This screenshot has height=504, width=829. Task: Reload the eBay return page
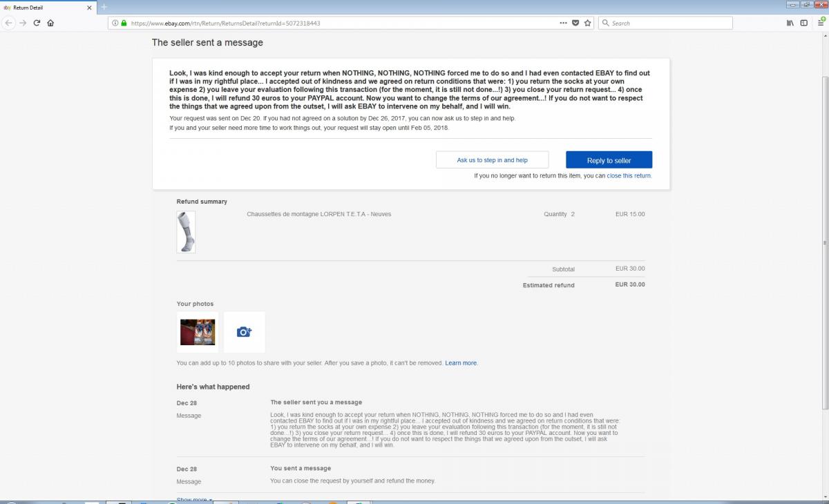[x=37, y=23]
